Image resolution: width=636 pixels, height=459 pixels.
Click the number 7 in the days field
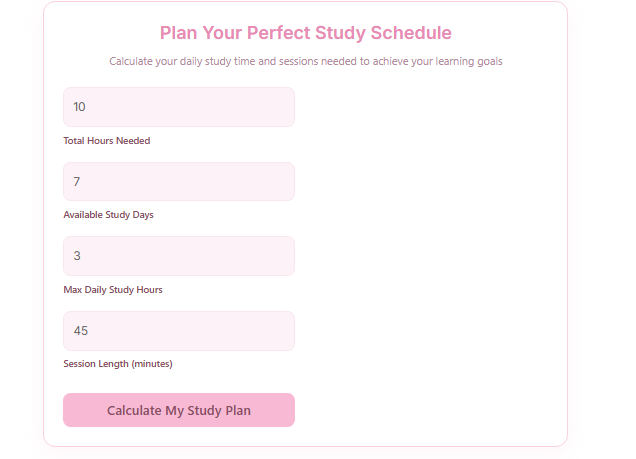[x=77, y=182]
